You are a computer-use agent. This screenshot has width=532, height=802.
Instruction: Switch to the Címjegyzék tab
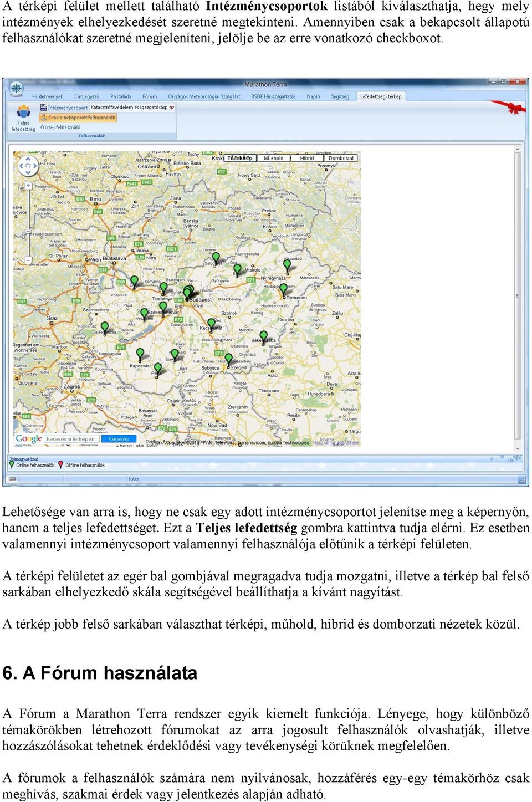click(x=86, y=96)
